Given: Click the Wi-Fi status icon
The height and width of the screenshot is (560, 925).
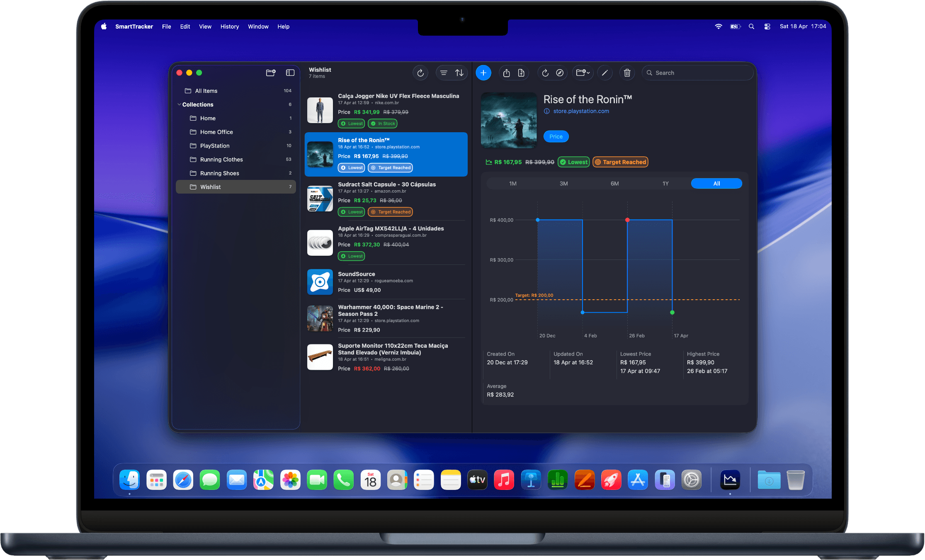Looking at the screenshot, I should coord(719,27).
